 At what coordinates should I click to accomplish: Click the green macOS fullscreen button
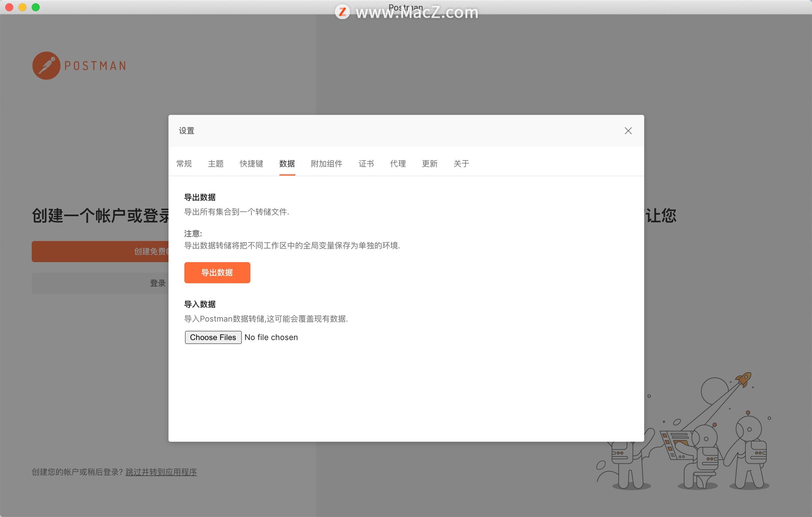pyautogui.click(x=36, y=7)
